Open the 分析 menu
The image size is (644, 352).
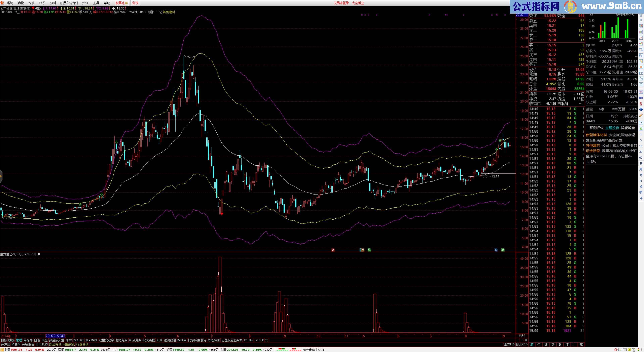pos(53,3)
